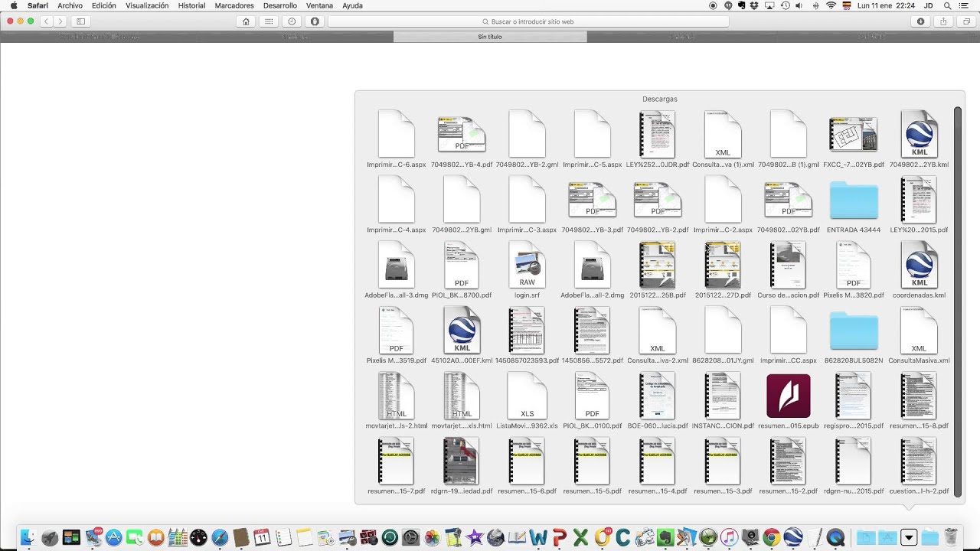Toggle the Safari sidebar button

80,21
